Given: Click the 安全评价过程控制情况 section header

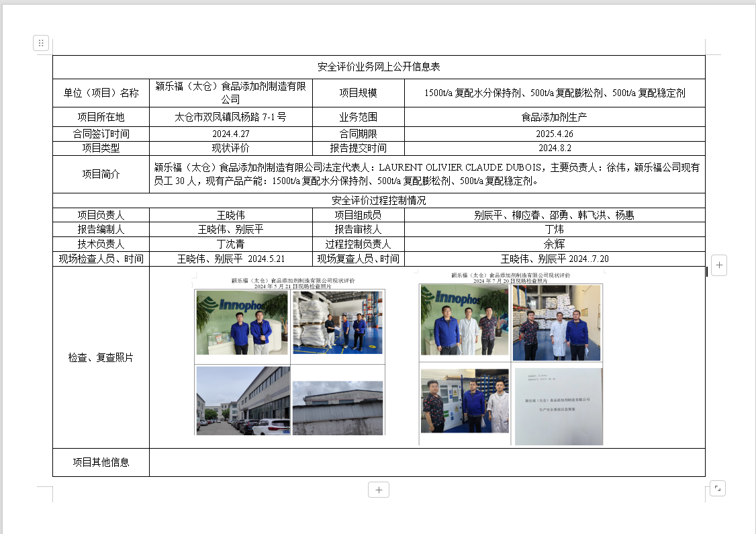Looking at the screenshot, I should tap(379, 200).
